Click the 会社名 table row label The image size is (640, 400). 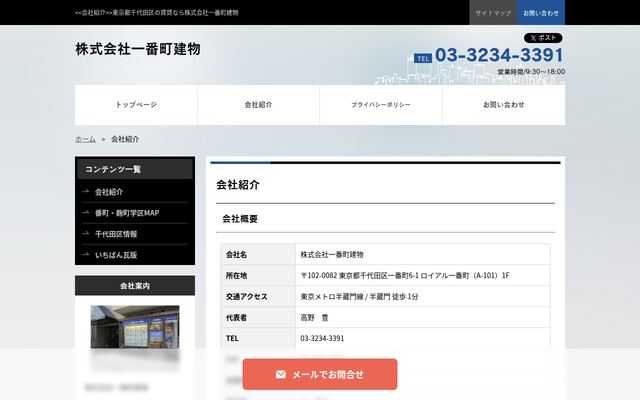click(236, 255)
